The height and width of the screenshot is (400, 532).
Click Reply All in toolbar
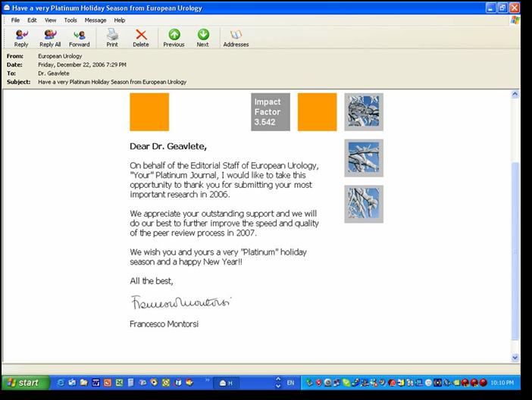pos(50,38)
